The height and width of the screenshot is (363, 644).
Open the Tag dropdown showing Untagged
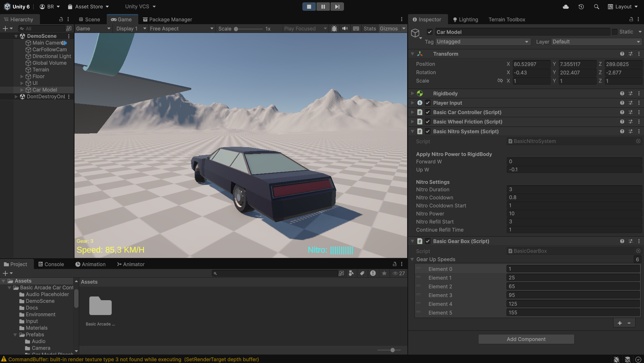(x=483, y=42)
